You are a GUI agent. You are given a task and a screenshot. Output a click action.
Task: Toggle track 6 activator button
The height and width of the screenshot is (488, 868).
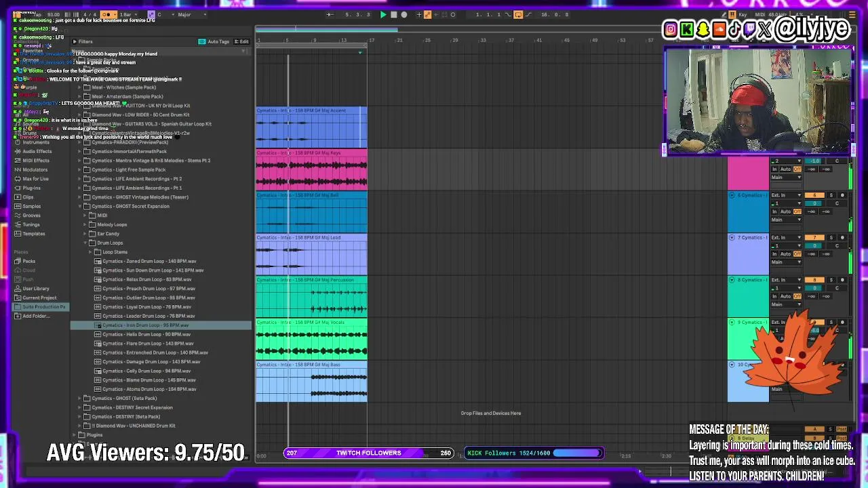click(815, 195)
